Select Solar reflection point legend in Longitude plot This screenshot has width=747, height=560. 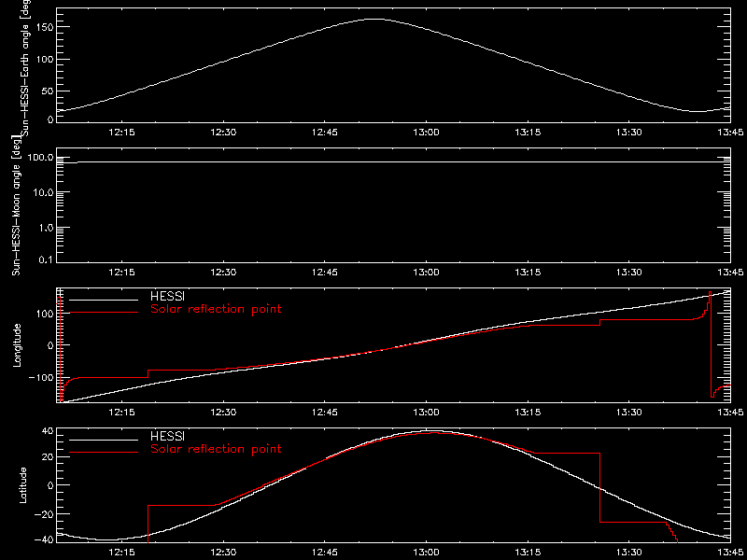(x=216, y=310)
